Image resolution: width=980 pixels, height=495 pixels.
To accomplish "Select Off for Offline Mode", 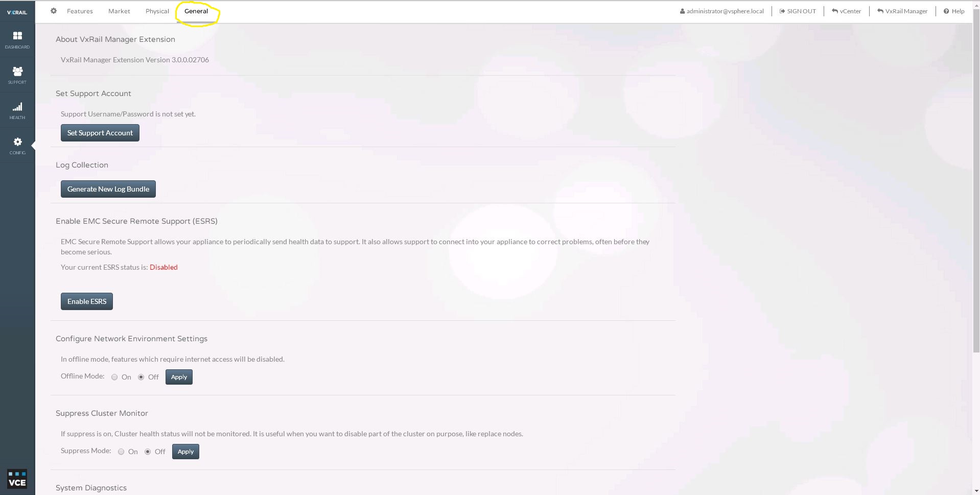I will coord(142,377).
